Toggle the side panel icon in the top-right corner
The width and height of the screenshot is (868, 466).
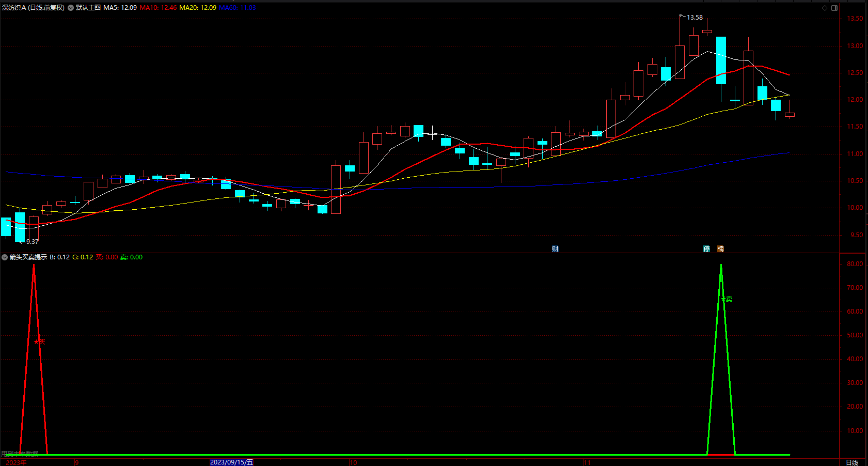[x=834, y=8]
